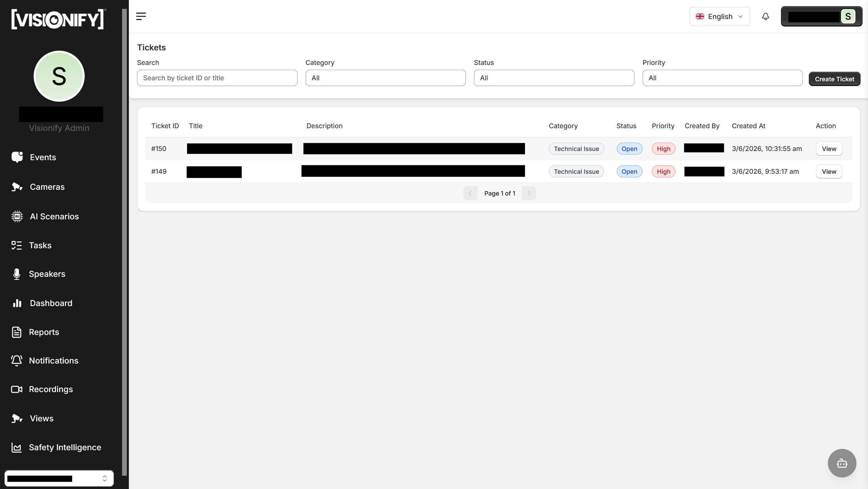Click ticket ID #149
The width and height of the screenshot is (868, 489).
click(159, 171)
